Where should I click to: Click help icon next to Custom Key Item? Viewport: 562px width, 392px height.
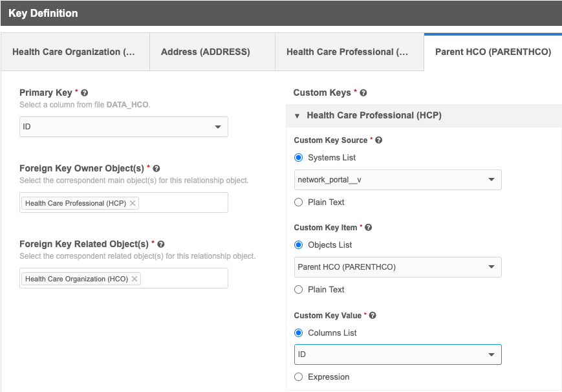coord(369,228)
